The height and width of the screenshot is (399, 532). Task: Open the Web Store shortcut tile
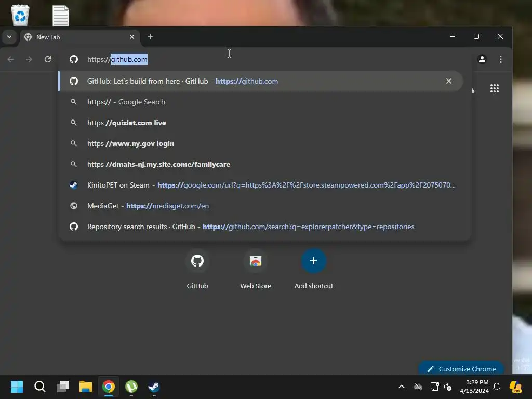[x=256, y=269]
